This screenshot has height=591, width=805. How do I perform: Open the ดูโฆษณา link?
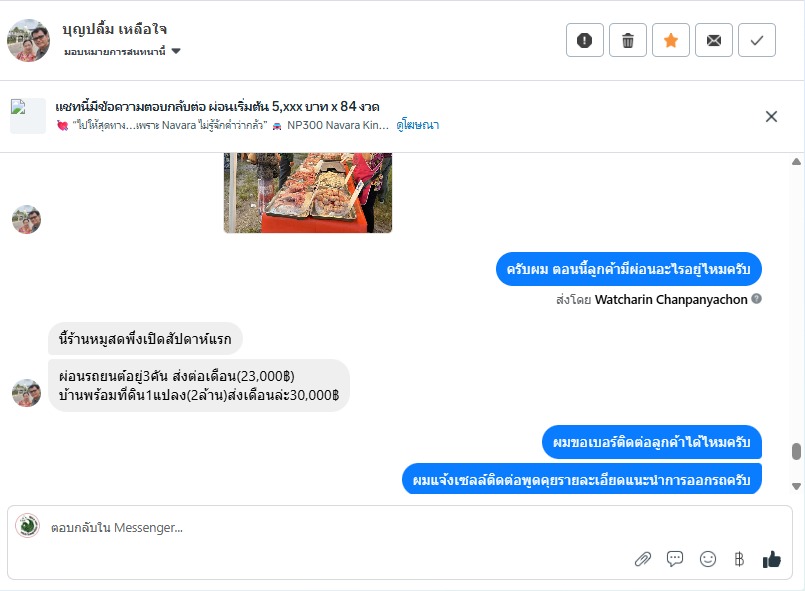point(418,125)
